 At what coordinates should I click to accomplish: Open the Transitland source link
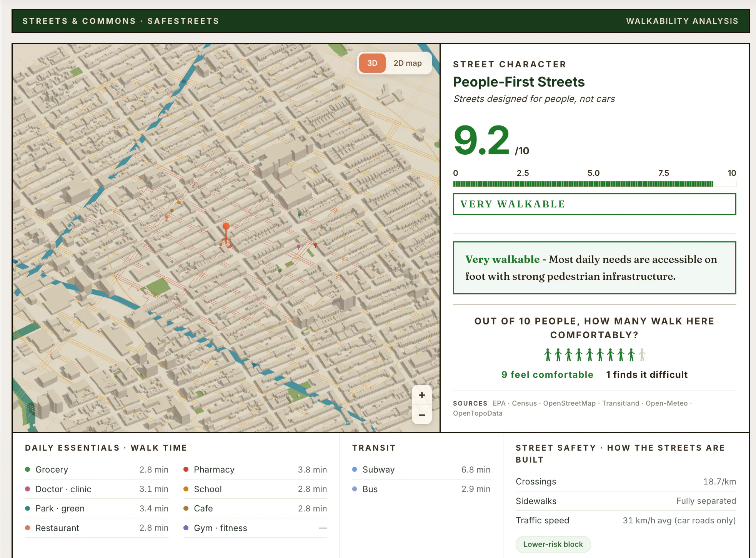pyautogui.click(x=621, y=403)
